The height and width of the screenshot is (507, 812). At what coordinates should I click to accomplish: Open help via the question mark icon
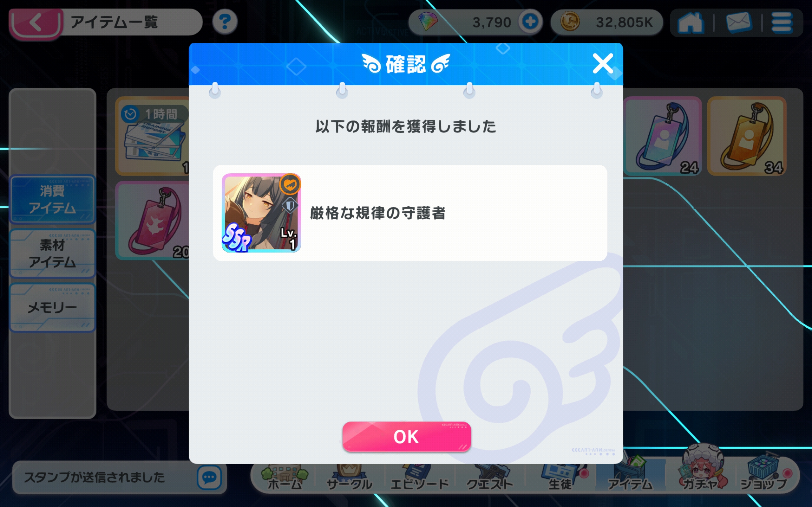(x=225, y=22)
